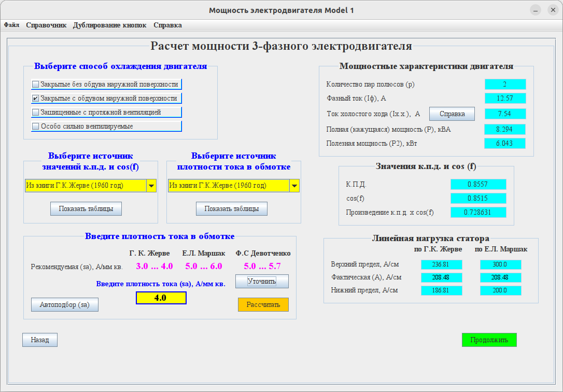
Task: Click the yellow current density input field
Action: click(x=161, y=298)
